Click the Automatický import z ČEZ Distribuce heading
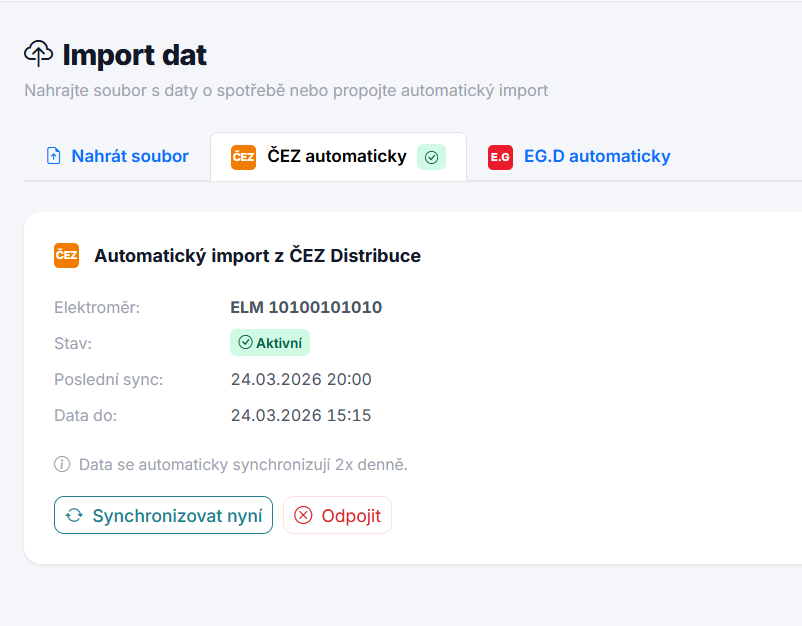The width and height of the screenshot is (802, 626). click(257, 255)
